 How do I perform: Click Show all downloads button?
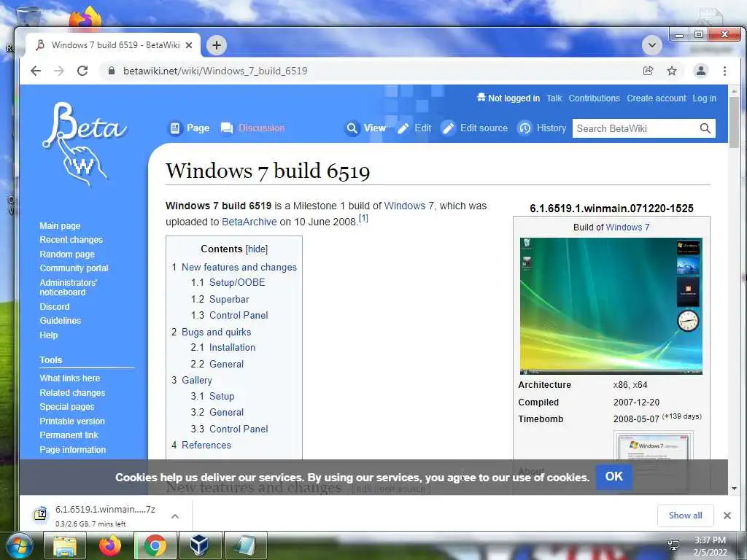pos(685,516)
